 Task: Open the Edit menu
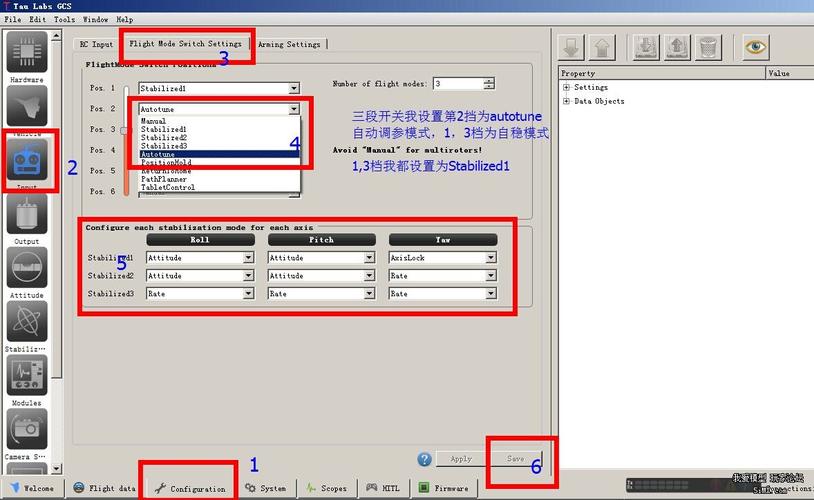click(x=37, y=19)
